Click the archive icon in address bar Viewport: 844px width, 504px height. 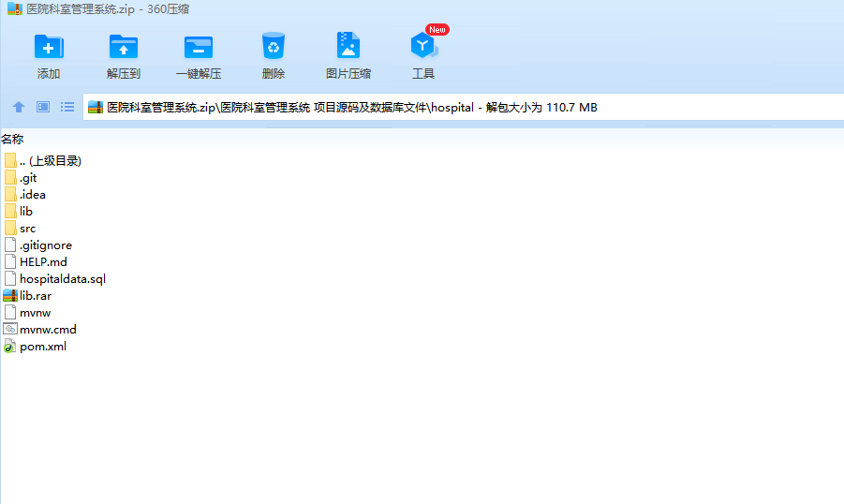coord(96,107)
